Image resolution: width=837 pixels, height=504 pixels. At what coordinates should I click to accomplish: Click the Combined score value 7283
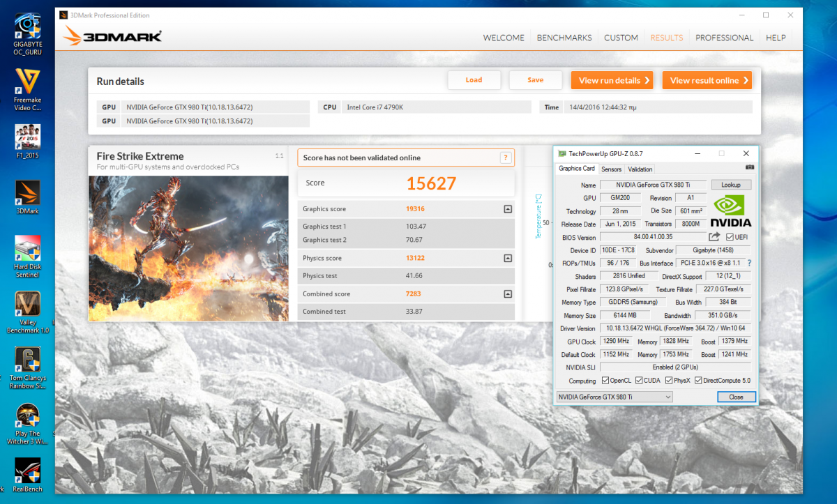coord(414,294)
